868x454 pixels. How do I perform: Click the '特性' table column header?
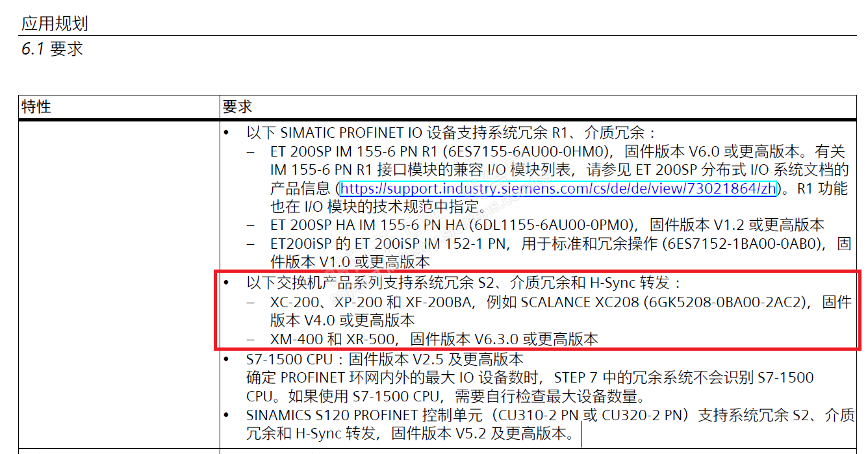pyautogui.click(x=36, y=107)
